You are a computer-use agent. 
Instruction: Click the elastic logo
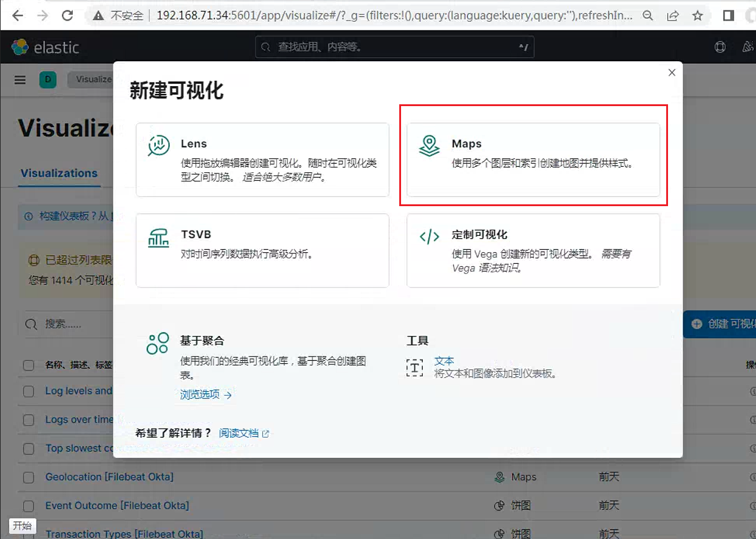46,47
